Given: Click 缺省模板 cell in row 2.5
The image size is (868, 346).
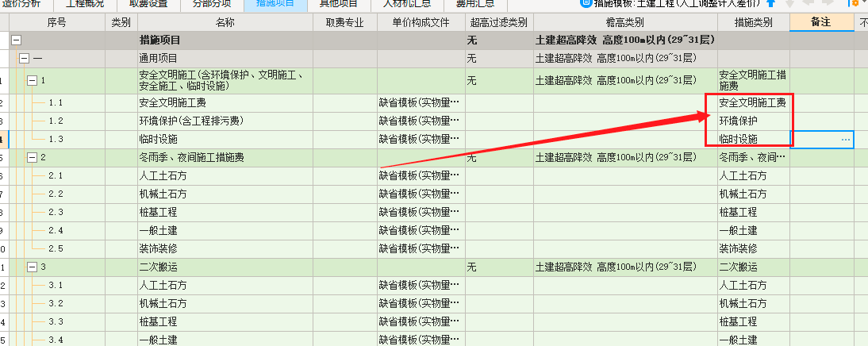Looking at the screenshot, I should (421, 249).
